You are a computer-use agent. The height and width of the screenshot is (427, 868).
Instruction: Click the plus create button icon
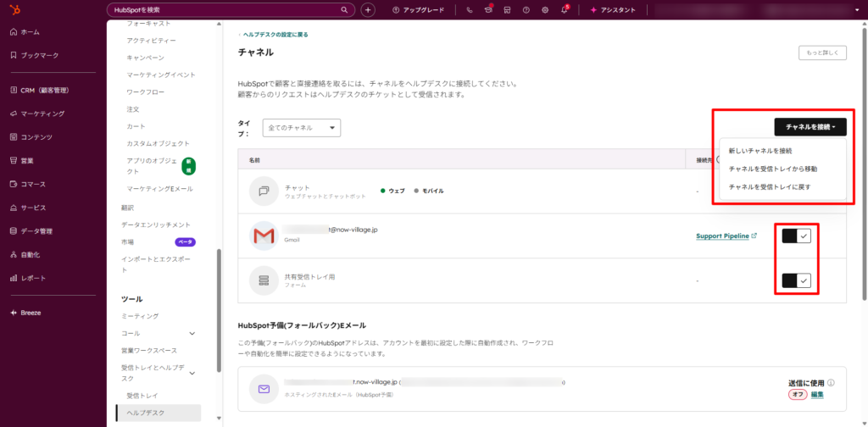point(368,10)
